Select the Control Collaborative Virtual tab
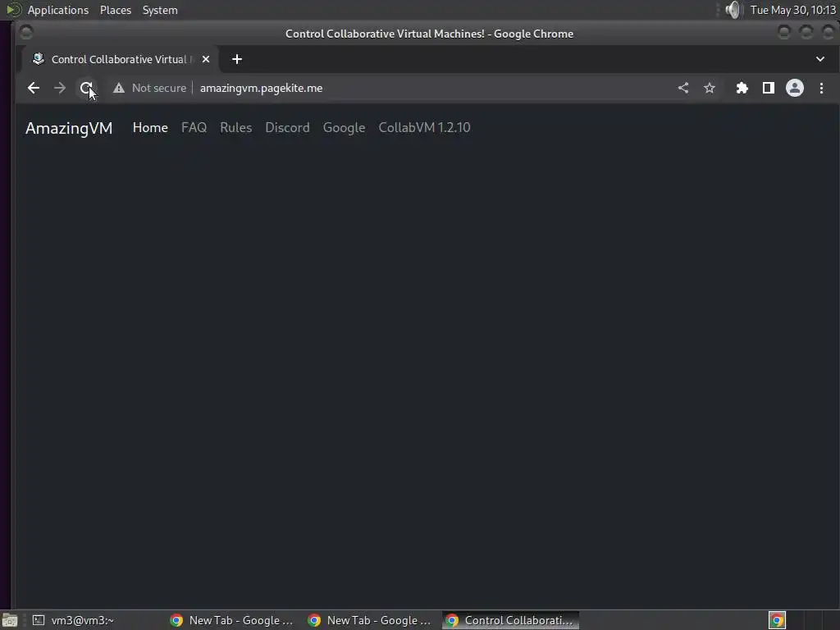The height and width of the screenshot is (630, 840). click(x=120, y=59)
